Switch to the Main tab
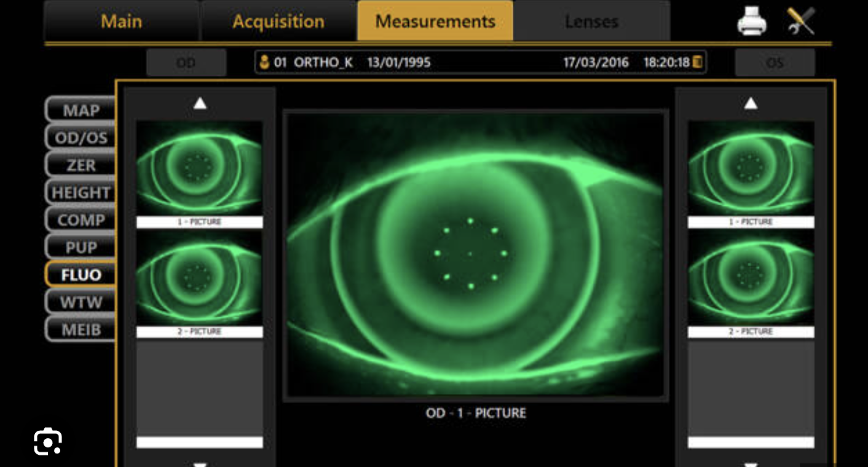The image size is (868, 467). click(122, 22)
